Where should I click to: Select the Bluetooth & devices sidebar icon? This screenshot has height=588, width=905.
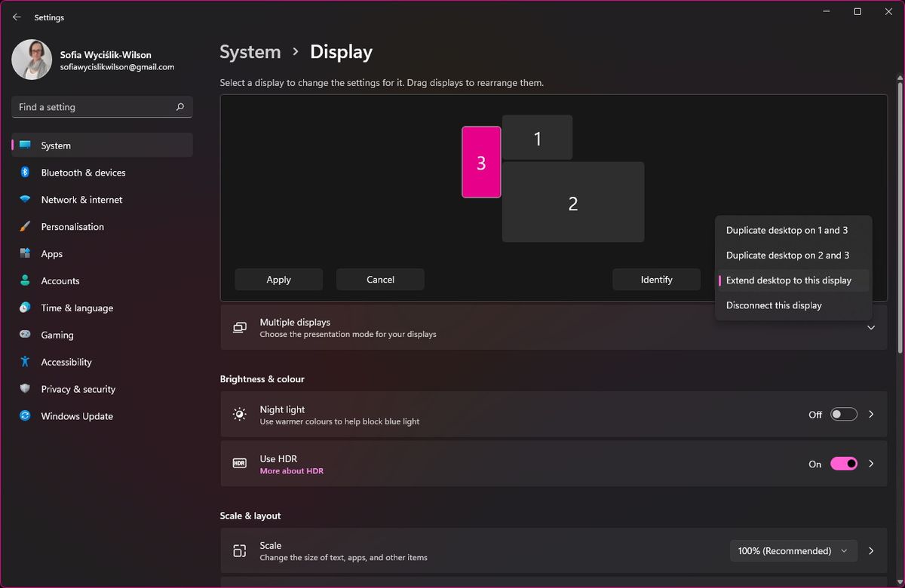click(x=24, y=172)
